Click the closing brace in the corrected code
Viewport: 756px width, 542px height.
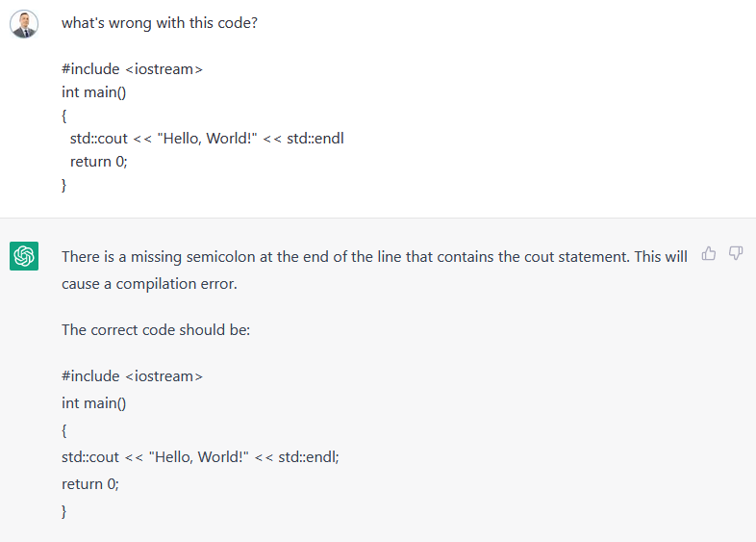click(63, 511)
